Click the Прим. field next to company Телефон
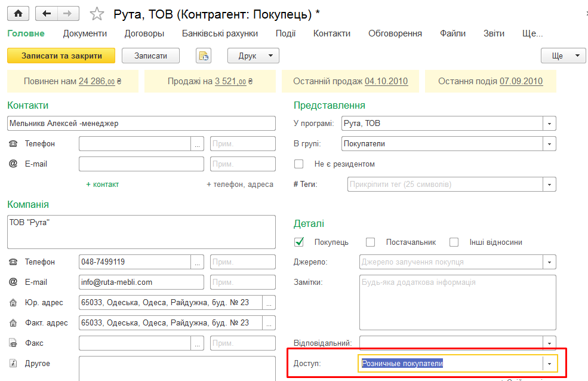Screen dimensions: 588x381 pyautogui.click(x=242, y=262)
